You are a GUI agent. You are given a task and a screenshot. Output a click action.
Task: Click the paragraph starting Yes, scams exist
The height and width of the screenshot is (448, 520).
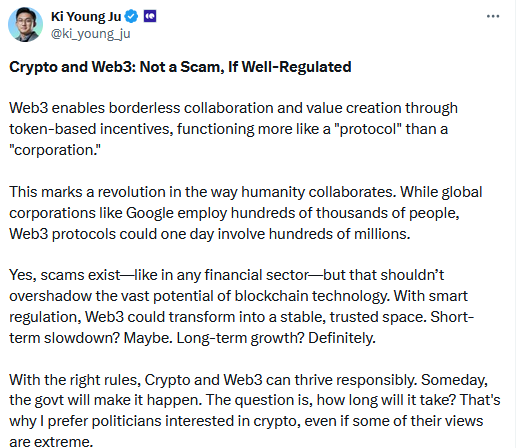click(x=241, y=306)
